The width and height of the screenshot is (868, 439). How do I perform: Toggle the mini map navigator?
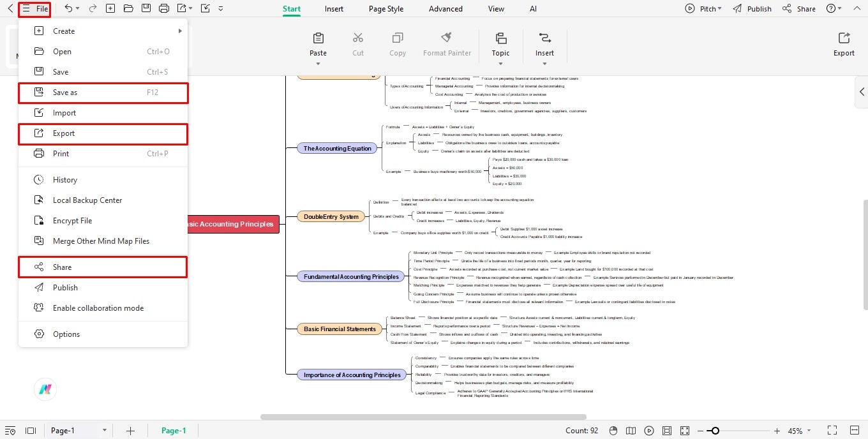(631, 431)
